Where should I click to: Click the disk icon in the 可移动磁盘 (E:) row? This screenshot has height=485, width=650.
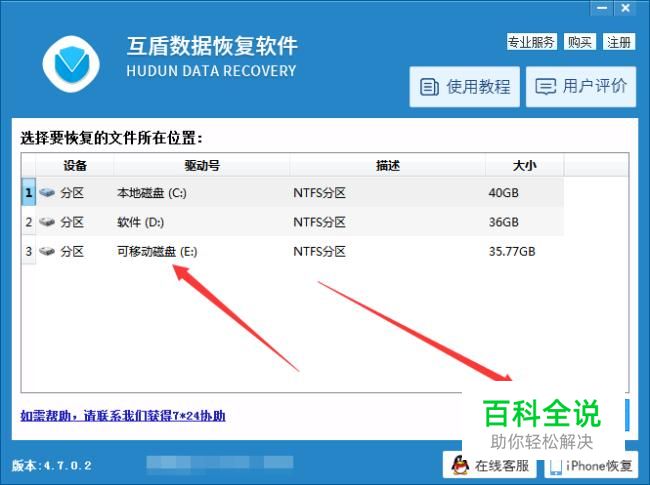(47, 251)
